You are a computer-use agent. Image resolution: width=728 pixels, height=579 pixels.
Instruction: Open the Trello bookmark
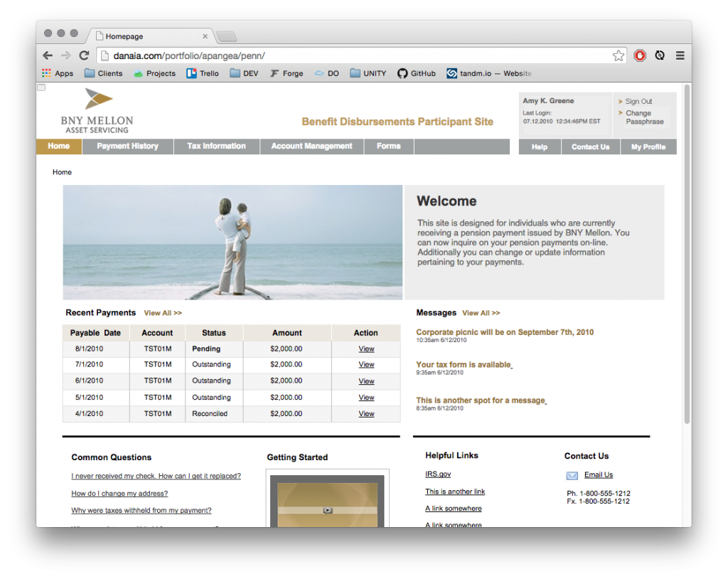click(203, 73)
